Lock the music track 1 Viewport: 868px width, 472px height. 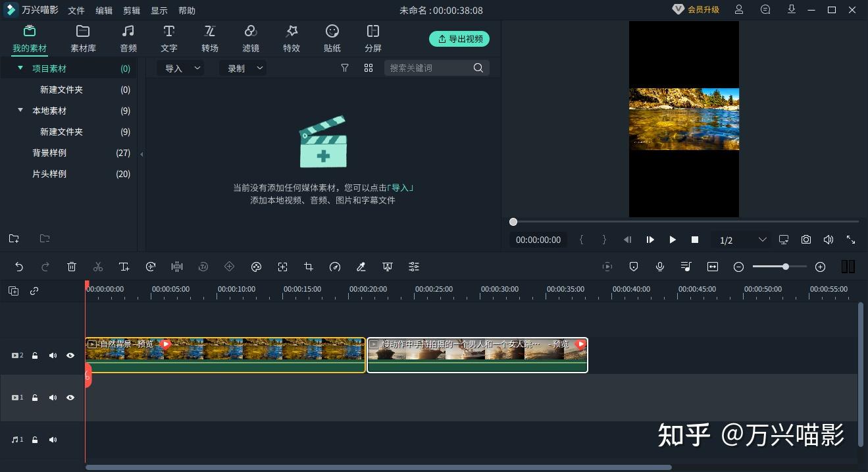point(35,440)
